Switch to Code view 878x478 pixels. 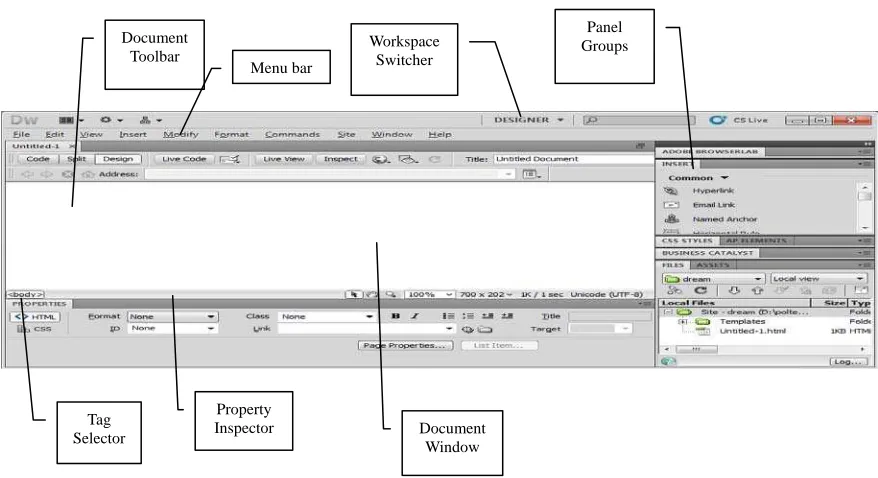[38, 159]
